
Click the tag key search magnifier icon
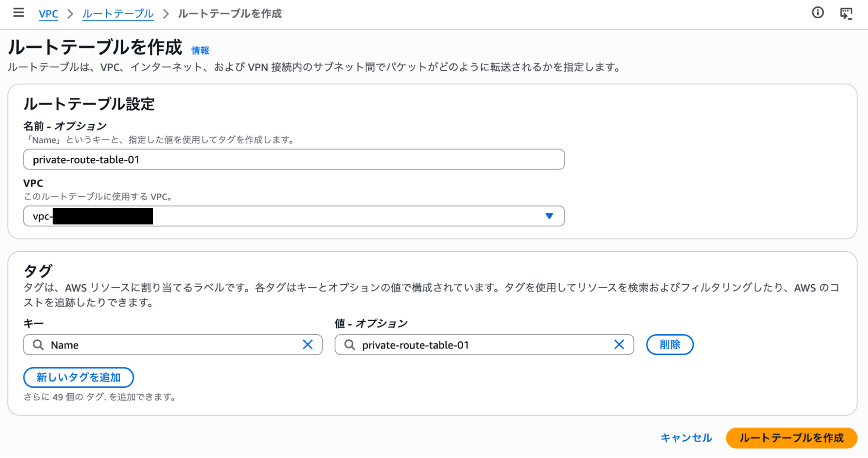38,345
